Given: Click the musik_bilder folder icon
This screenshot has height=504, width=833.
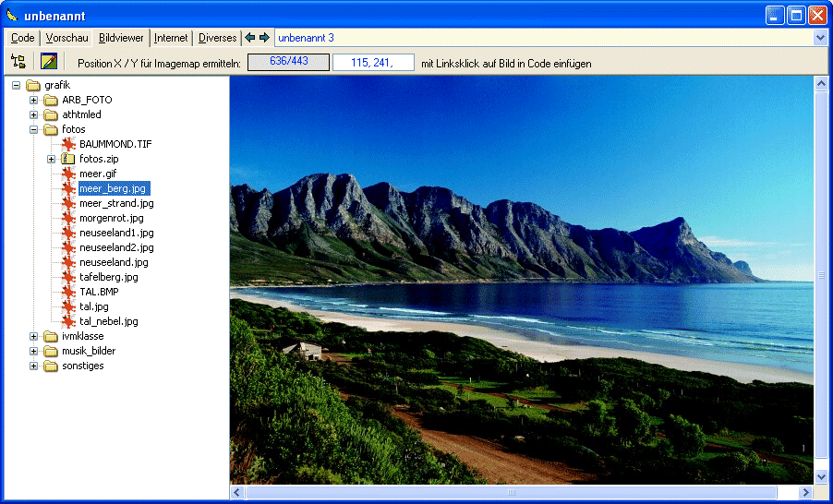Looking at the screenshot, I should pos(51,351).
